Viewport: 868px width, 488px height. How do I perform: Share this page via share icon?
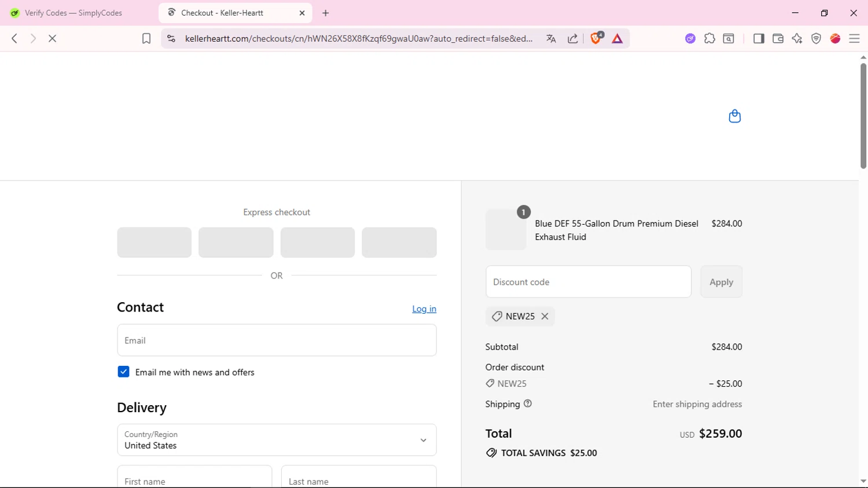[x=573, y=39]
